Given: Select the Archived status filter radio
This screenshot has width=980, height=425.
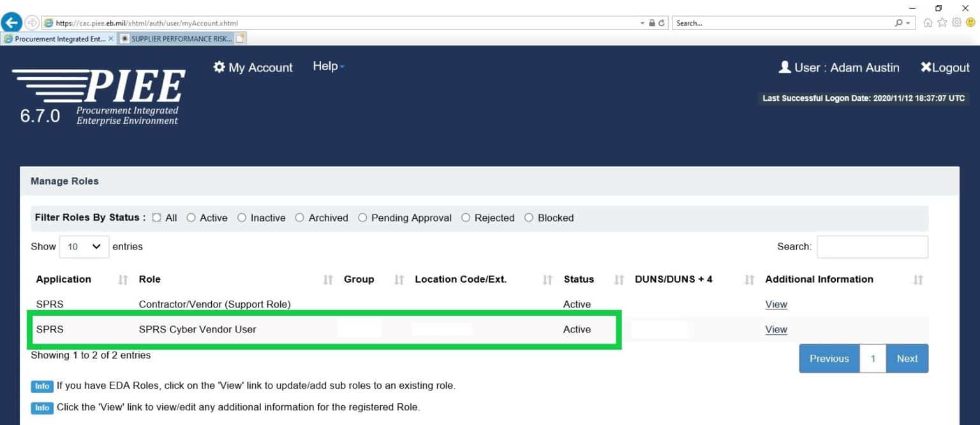Looking at the screenshot, I should click(x=300, y=218).
